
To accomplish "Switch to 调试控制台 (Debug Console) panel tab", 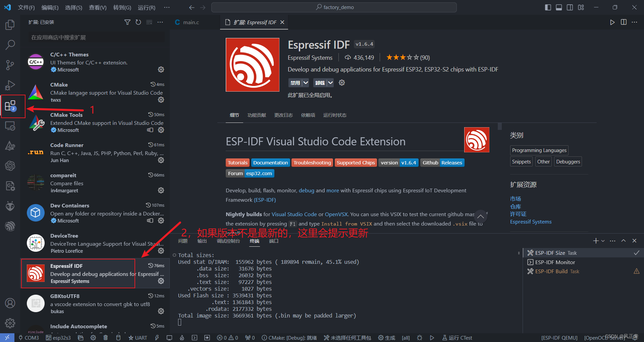I will click(x=228, y=241).
